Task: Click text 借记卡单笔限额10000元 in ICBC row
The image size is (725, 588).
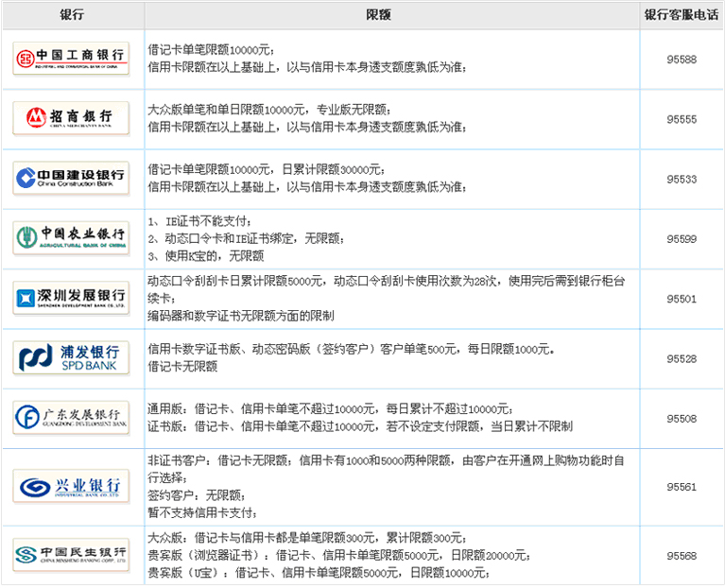Action: click(x=211, y=50)
